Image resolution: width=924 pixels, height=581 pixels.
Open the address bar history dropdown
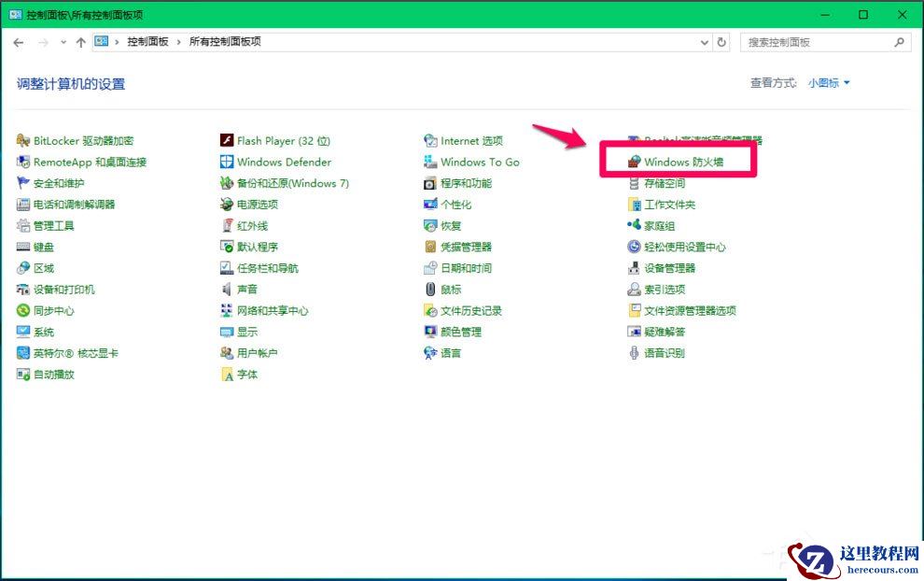(706, 41)
